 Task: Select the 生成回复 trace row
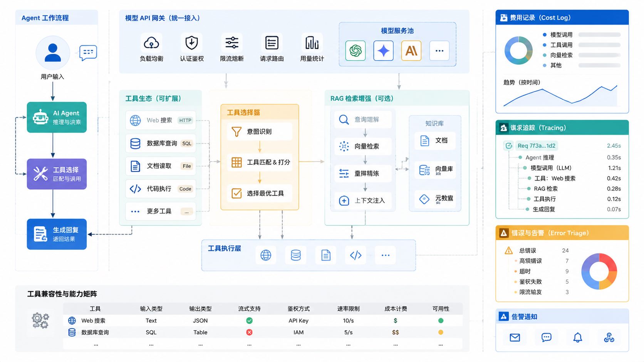(573, 210)
